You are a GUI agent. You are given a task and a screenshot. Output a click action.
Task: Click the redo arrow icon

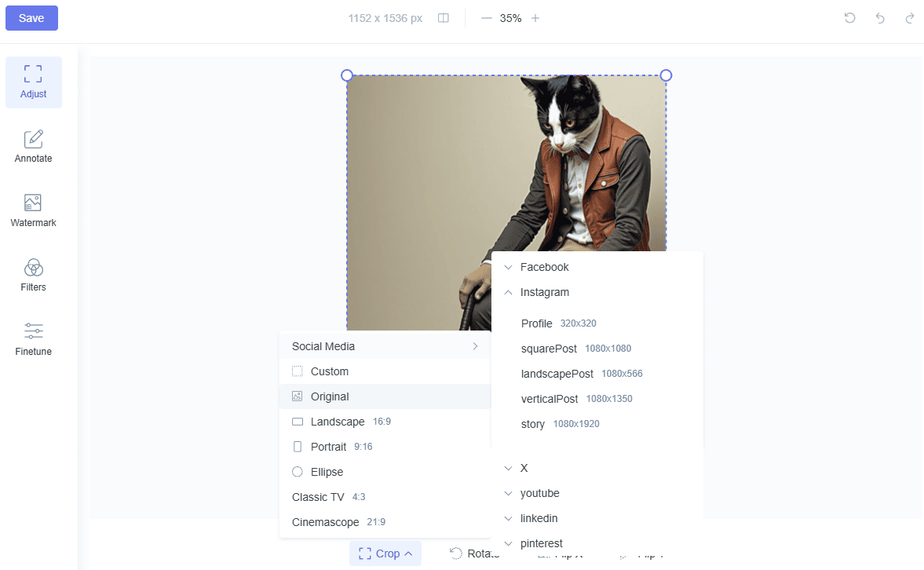(x=910, y=18)
